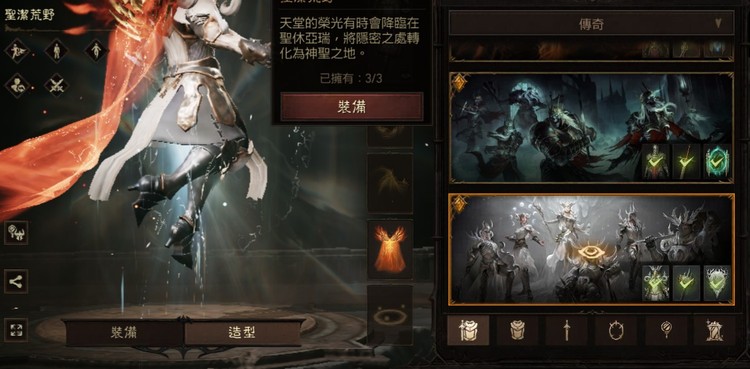
Task: Open the standing pose diamond option
Action: [x=56, y=51]
